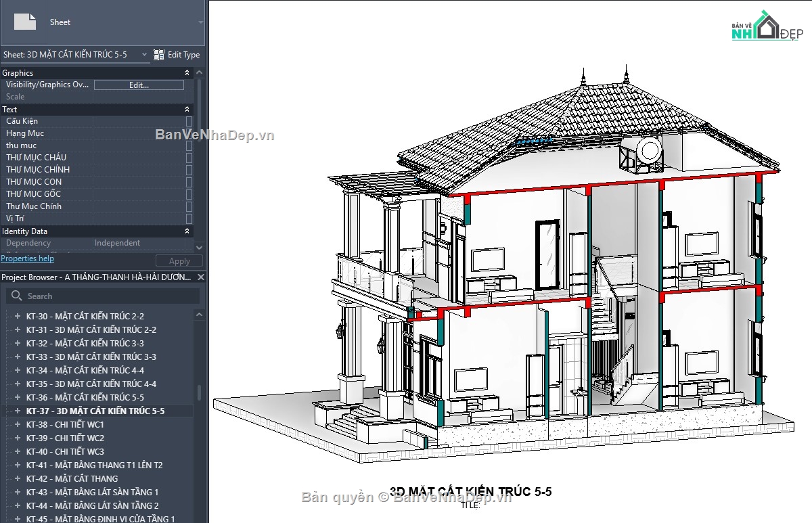Click the Project Browser search magnifier icon

tap(17, 296)
